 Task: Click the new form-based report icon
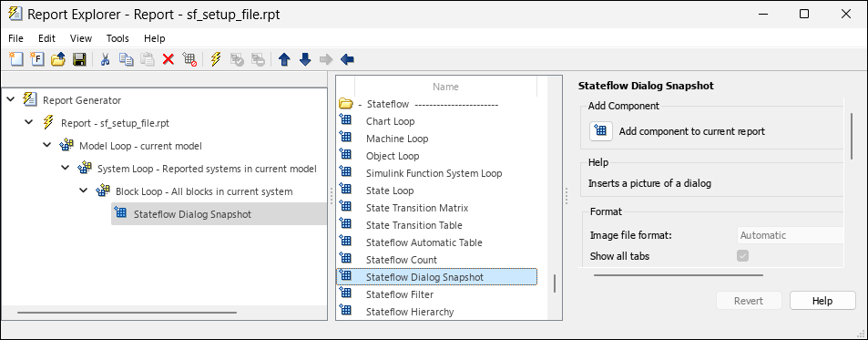coord(37,59)
